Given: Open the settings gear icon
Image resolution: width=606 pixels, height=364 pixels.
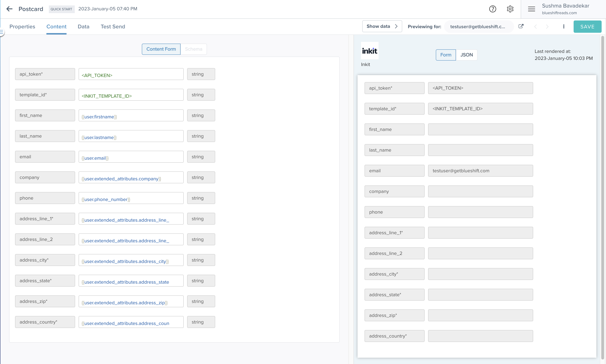Looking at the screenshot, I should 510,9.
